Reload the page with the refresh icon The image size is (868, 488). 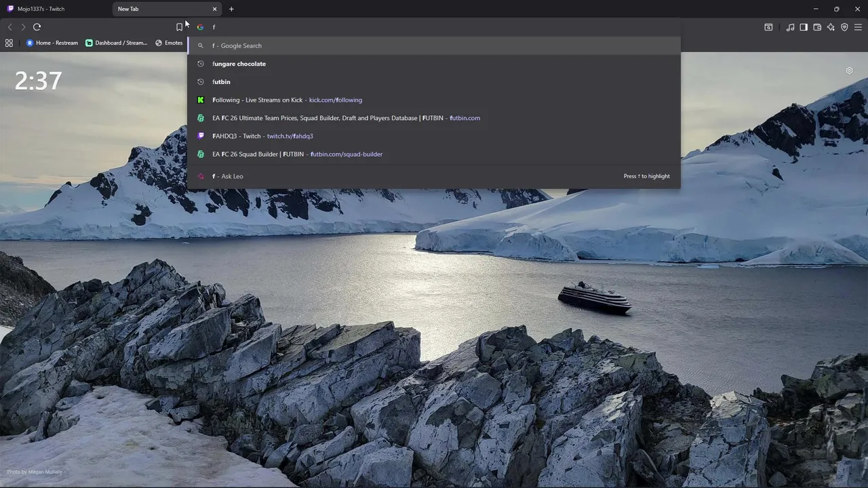37,27
